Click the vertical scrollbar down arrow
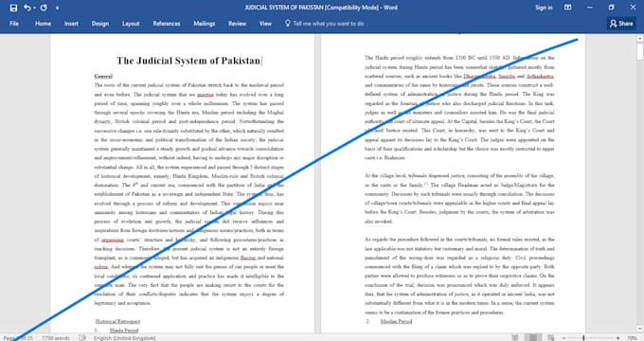644x341 pixels. point(640,329)
